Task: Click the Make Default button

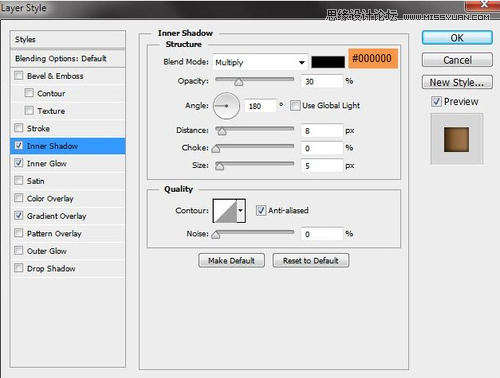Action: 232,260
